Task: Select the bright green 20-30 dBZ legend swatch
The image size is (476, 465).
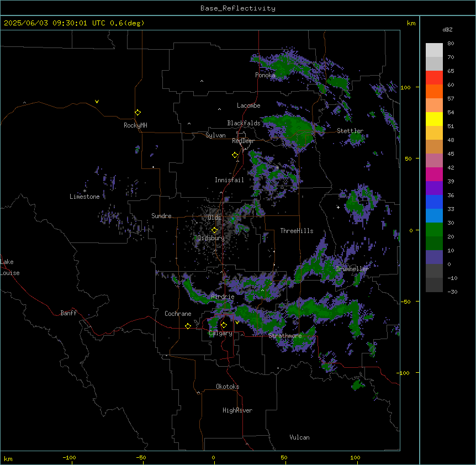Action: pos(434,230)
